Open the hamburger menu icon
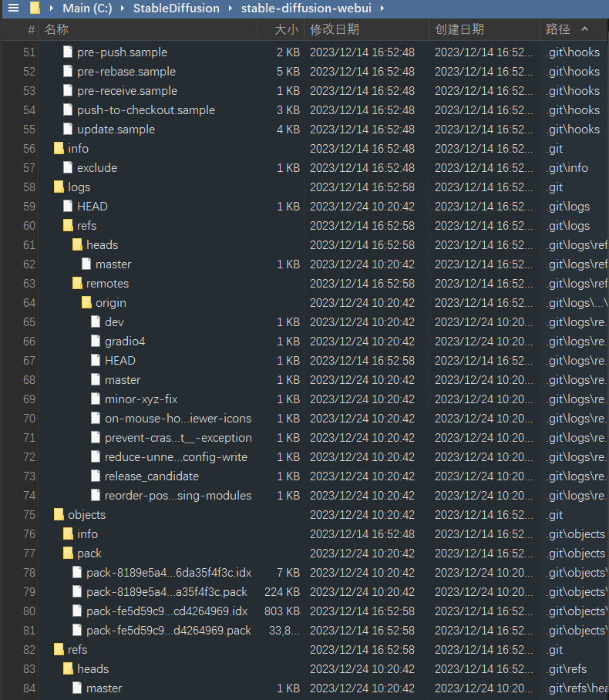This screenshot has height=700, width=609. click(x=13, y=8)
